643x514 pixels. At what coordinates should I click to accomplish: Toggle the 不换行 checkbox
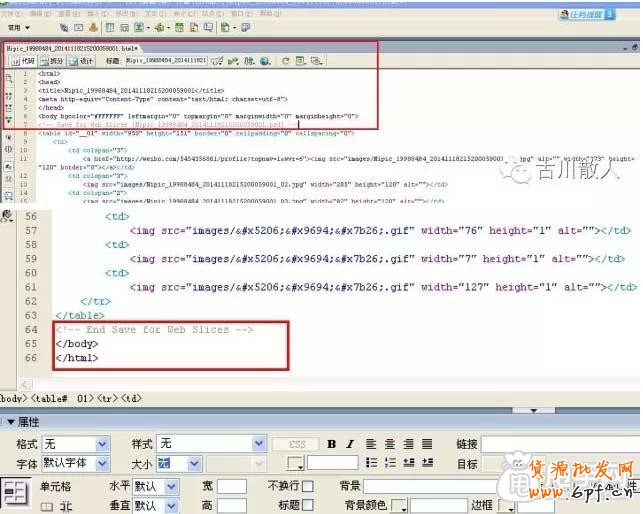click(308, 487)
